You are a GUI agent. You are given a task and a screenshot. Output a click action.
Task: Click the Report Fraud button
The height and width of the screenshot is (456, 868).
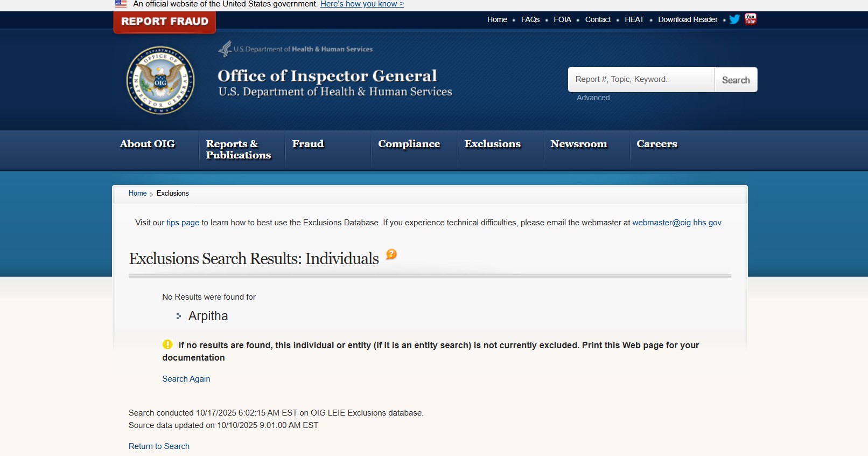pyautogui.click(x=165, y=22)
